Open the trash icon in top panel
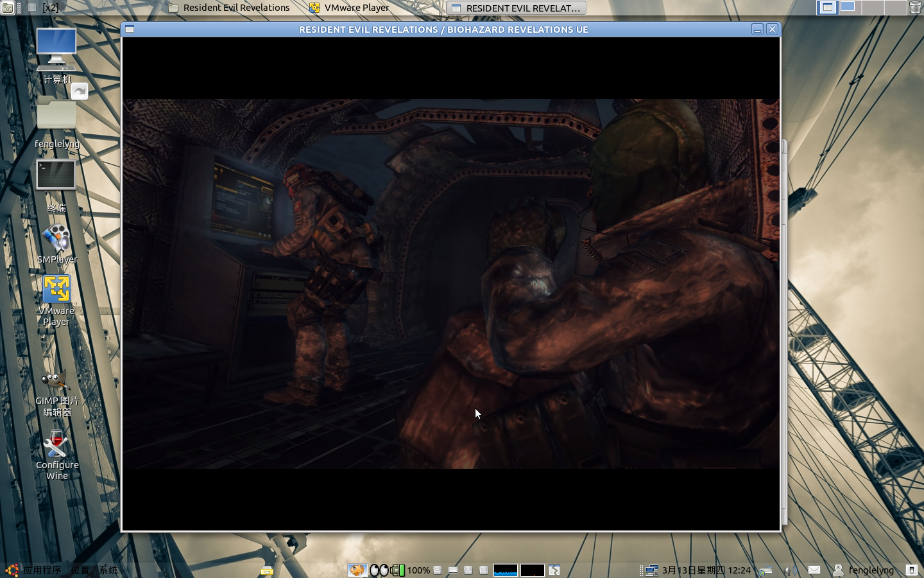This screenshot has width=924, height=578. (916, 8)
